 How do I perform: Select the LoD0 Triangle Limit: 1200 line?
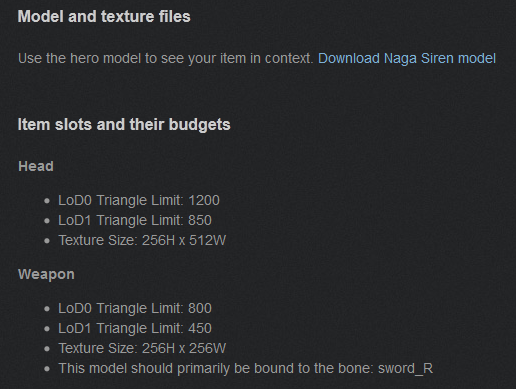(x=139, y=200)
